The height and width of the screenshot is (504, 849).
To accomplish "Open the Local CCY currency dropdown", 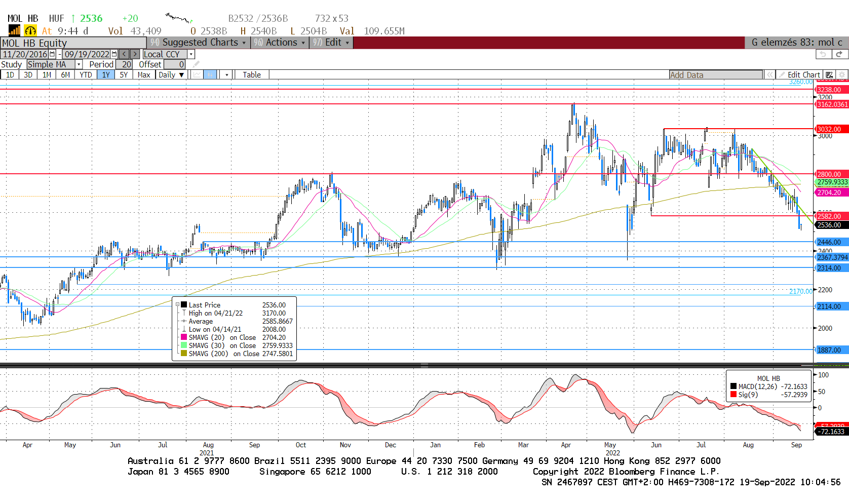I will coord(191,54).
